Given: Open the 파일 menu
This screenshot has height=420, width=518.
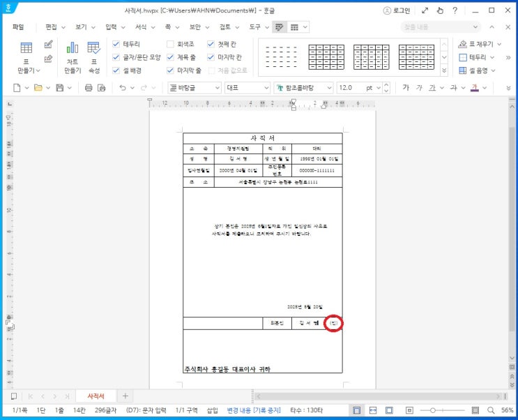Looking at the screenshot, I should [18, 27].
